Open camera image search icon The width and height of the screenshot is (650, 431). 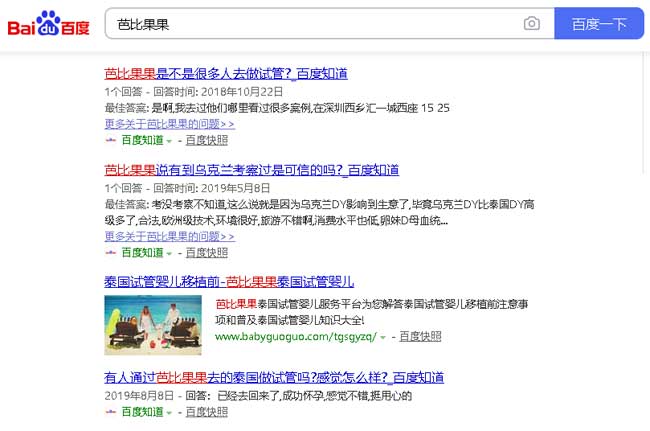[531, 24]
